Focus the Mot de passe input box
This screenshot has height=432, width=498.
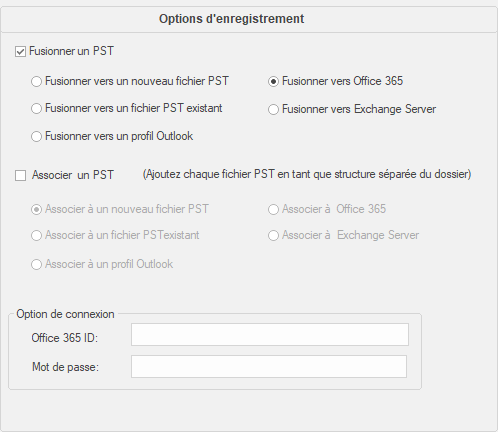tap(269, 366)
